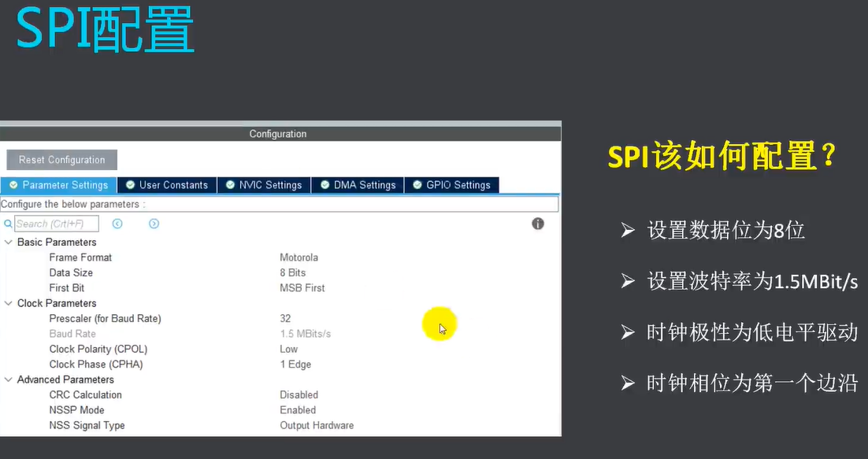Select the First Bit parameter row
The width and height of the screenshot is (868, 459).
point(66,288)
